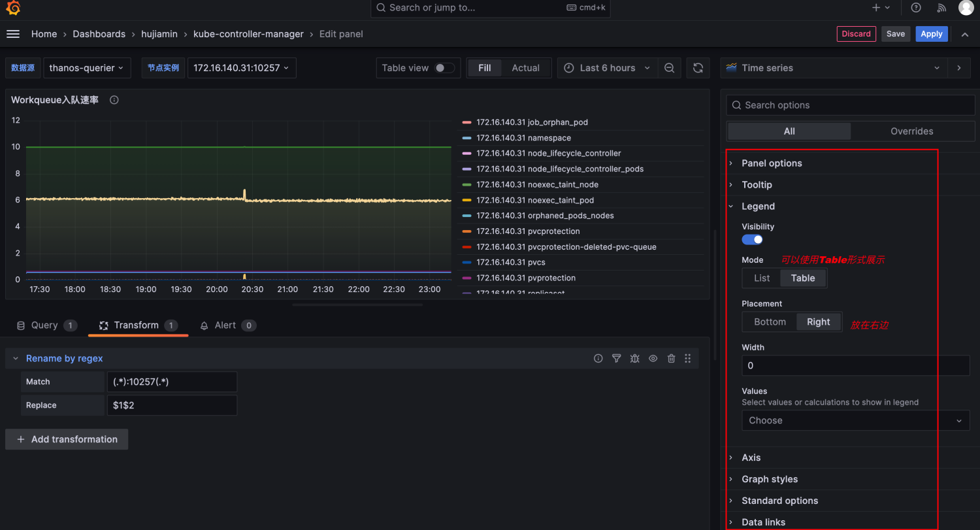Screen dimensions: 980x530
Task: Turn off Legend Visibility switch
Action: tap(752, 240)
